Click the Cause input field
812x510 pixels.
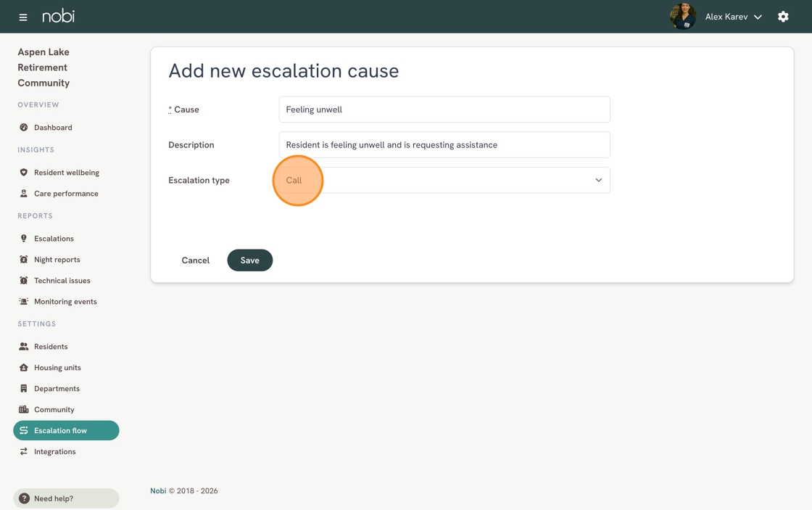[x=444, y=110]
